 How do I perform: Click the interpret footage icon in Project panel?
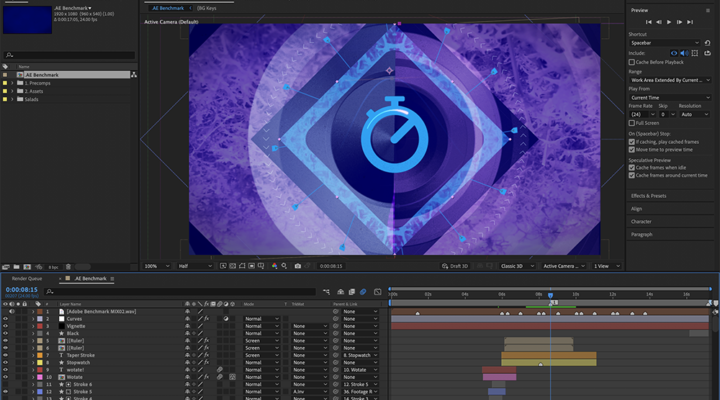[x=6, y=267]
